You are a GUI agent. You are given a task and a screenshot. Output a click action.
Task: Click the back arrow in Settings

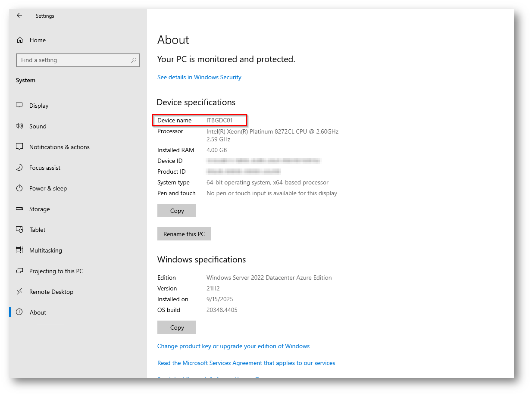(x=19, y=16)
